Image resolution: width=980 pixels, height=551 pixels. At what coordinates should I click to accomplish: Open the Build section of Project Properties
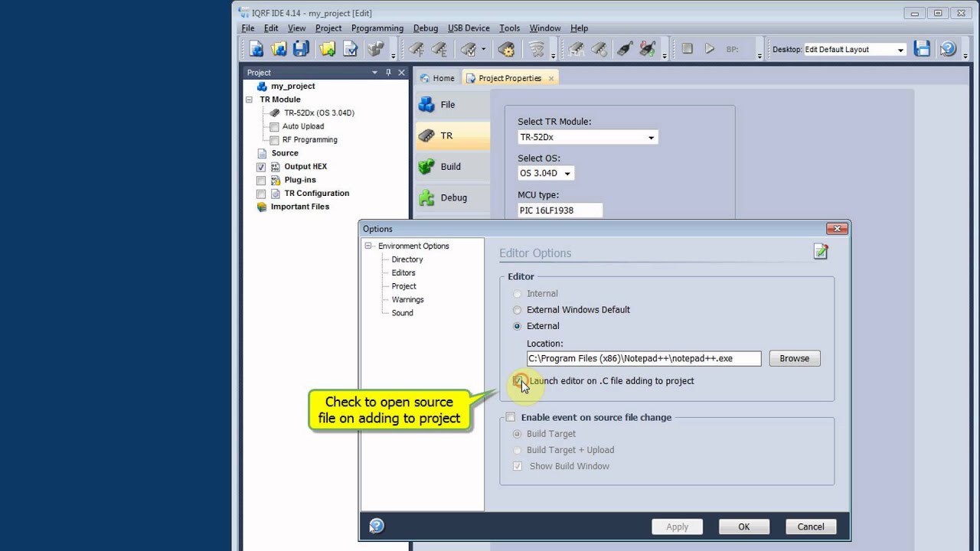coord(452,167)
